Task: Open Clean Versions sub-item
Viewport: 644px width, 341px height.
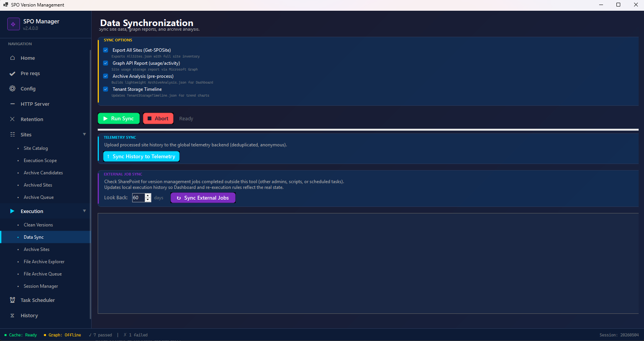Action: click(x=45, y=225)
